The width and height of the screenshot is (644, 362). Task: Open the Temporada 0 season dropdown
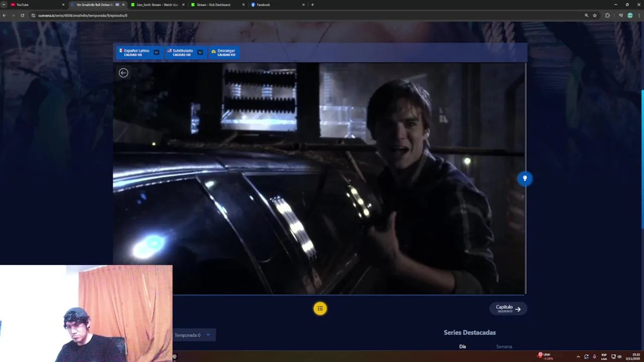pyautogui.click(x=194, y=335)
